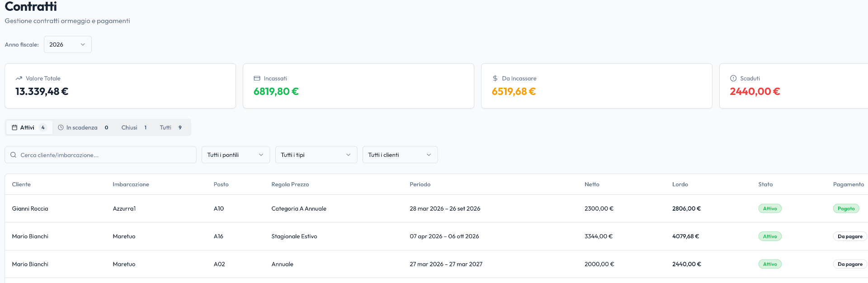Click Mario Bianchi in the A16 row
This screenshot has width=868, height=283.
[30, 236]
